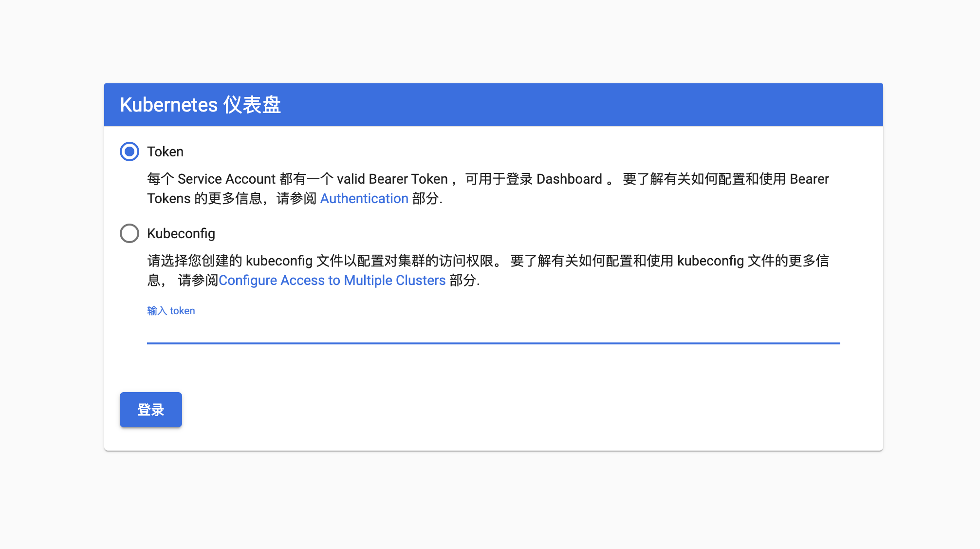Image resolution: width=980 pixels, height=549 pixels.
Task: Click the Dashboard word in Token description
Action: [x=569, y=179]
